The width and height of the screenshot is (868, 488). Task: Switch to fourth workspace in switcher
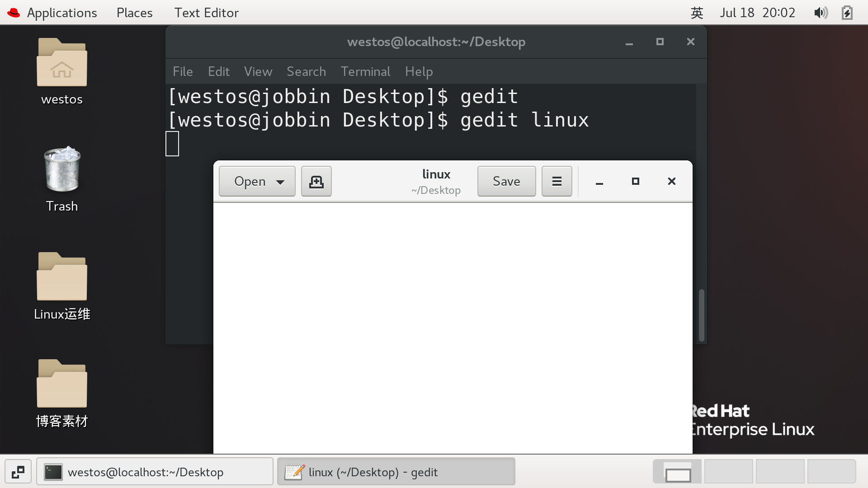832,472
